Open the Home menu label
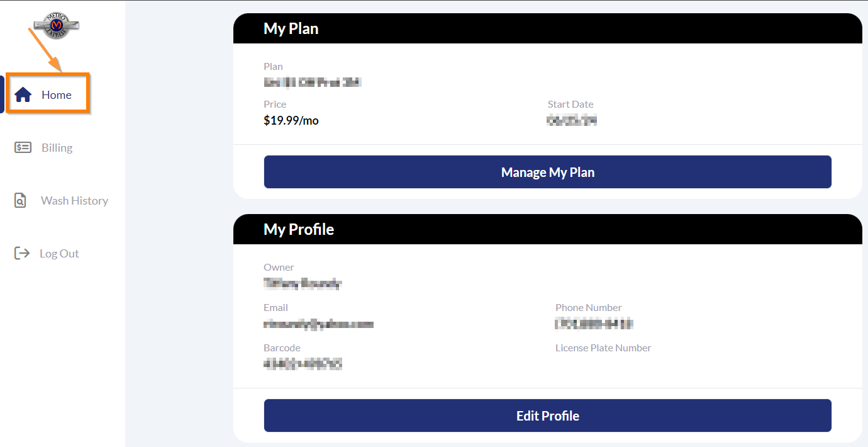The width and height of the screenshot is (868, 447). coord(57,95)
